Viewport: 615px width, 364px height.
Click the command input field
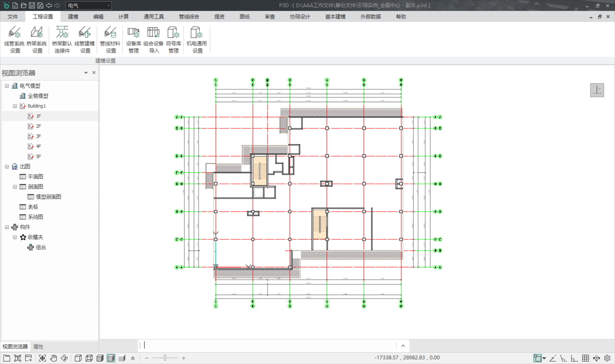[270, 345]
